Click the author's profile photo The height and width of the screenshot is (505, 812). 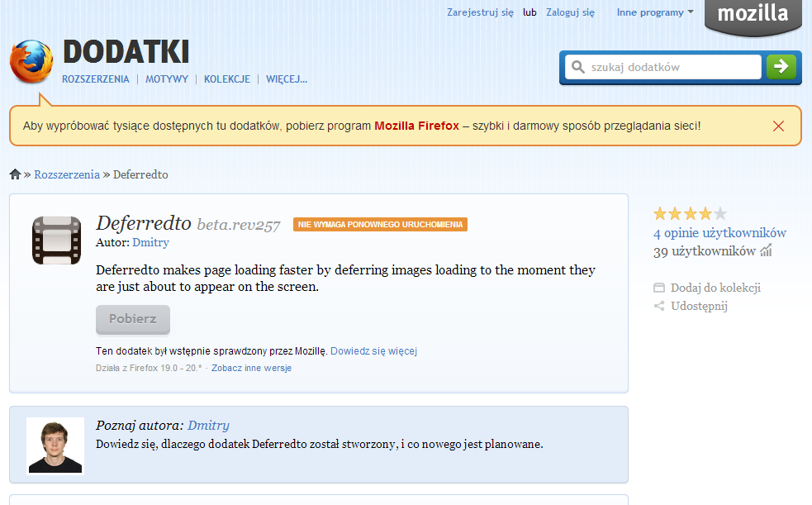(x=55, y=446)
